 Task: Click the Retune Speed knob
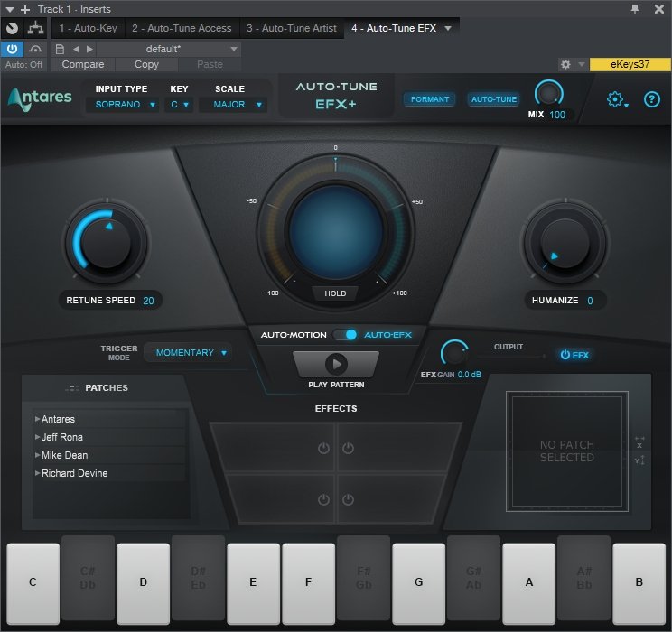click(105, 241)
